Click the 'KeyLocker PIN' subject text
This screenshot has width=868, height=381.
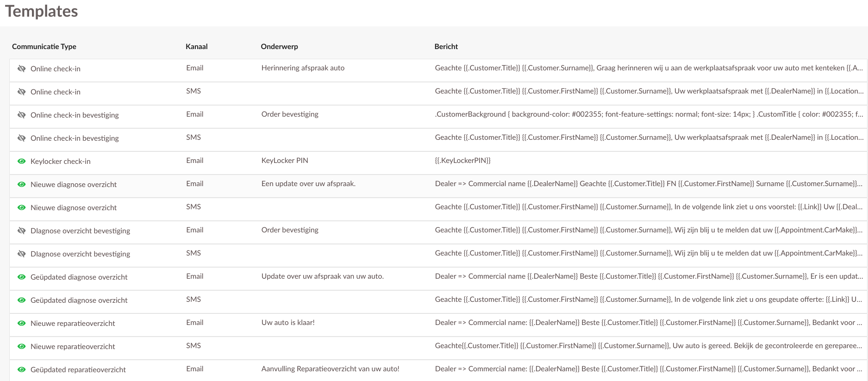point(285,161)
